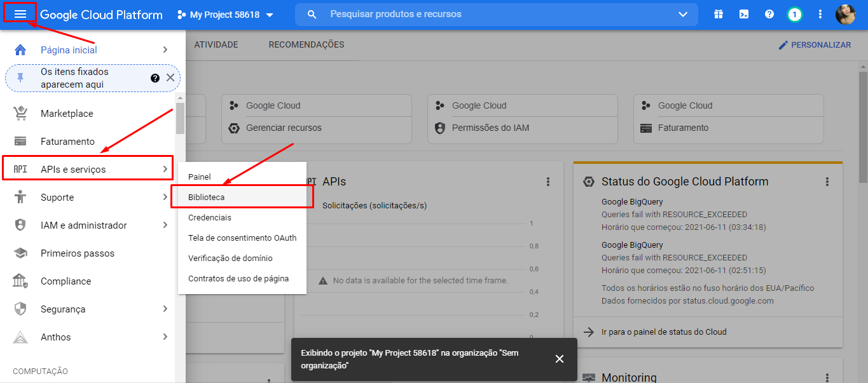This screenshot has height=383, width=868.
Task: Expand the IAM e administrador submenu chevron
Action: pyautogui.click(x=165, y=225)
